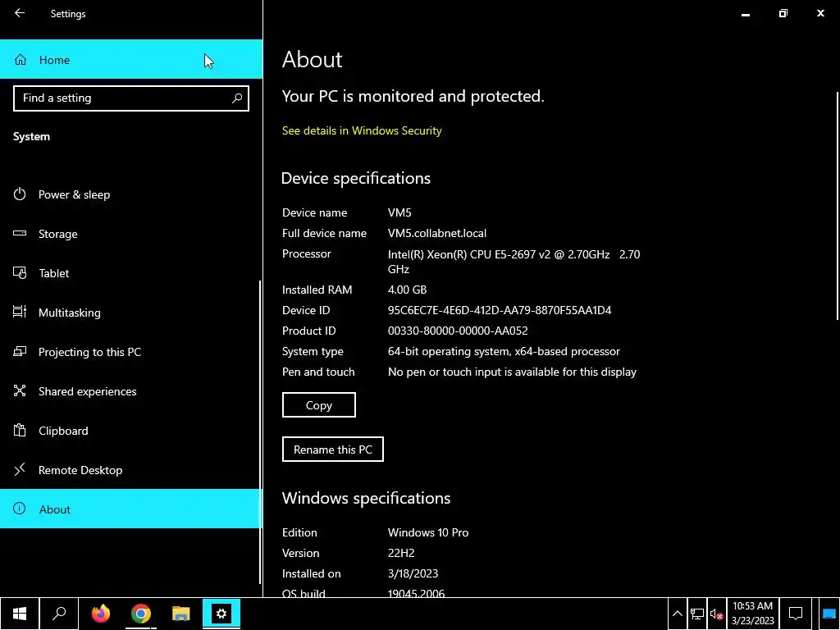Close the Settings window
The height and width of the screenshot is (630, 840).
820,13
